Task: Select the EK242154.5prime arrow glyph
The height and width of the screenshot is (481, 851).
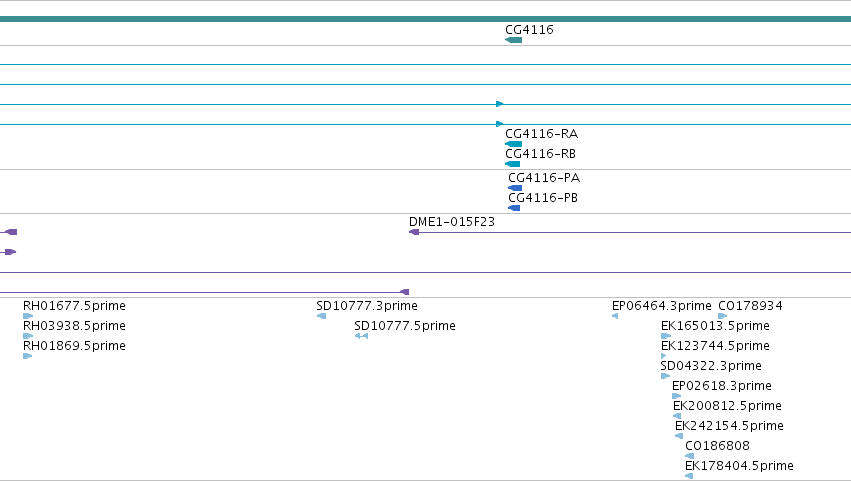Action: coord(679,436)
